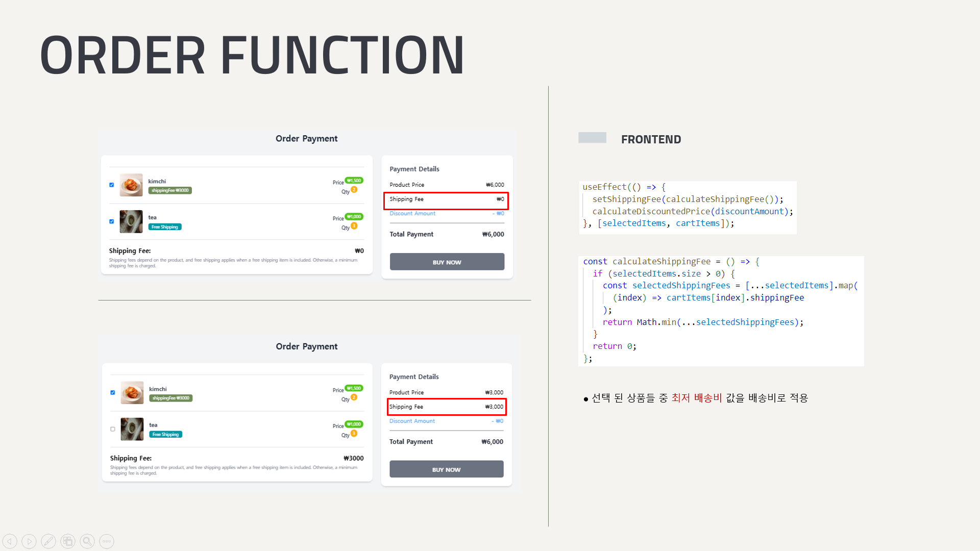
Task: Go to the previous slide
Action: pyautogui.click(x=10, y=541)
